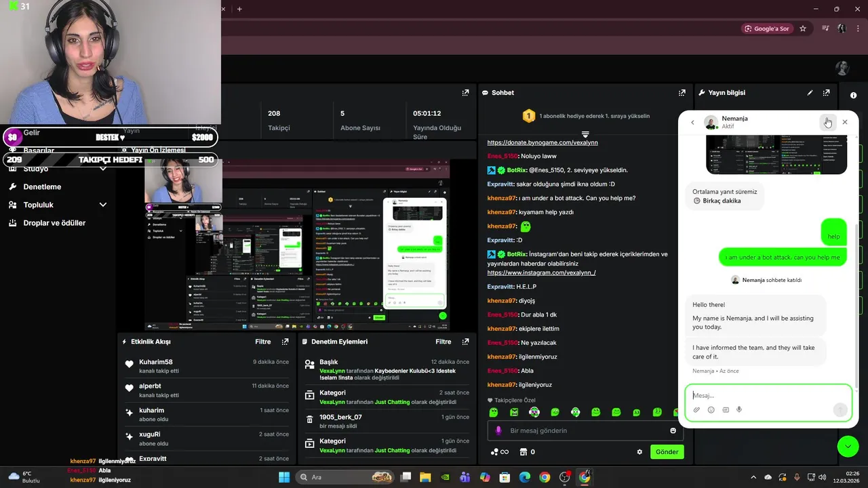
Task: Click alperbt follow event row
Action: (x=206, y=390)
